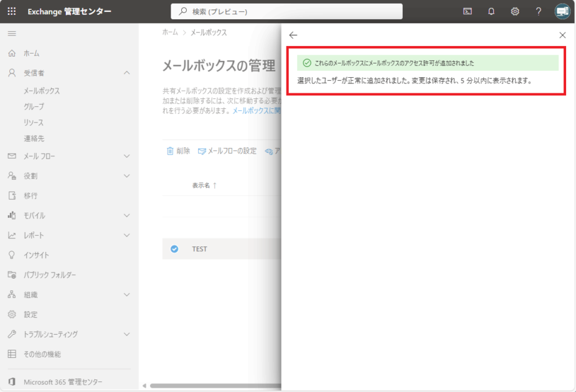
Task: Click the back arrow in the panel
Action: pos(293,35)
